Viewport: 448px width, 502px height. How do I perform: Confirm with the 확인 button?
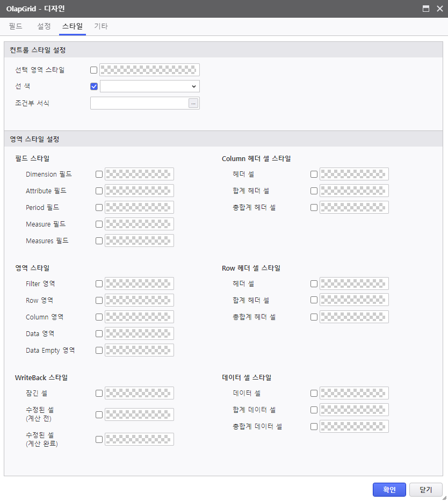[x=389, y=490]
